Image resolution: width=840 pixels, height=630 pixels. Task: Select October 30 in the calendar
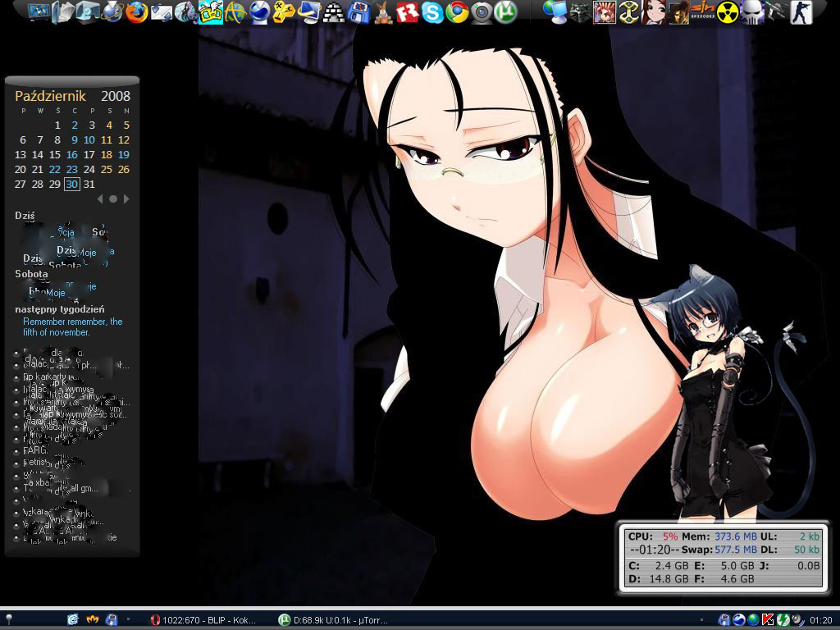(x=72, y=184)
